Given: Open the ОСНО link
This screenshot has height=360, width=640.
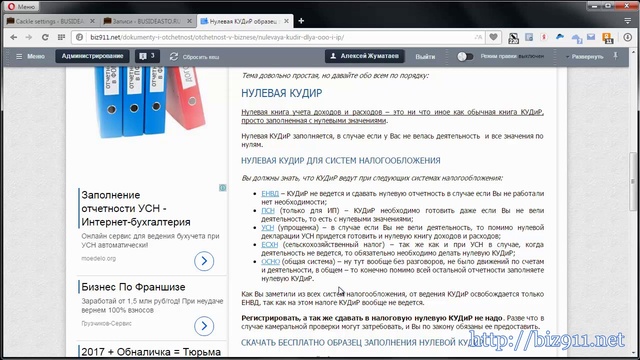Looking at the screenshot, I should tap(270, 261).
